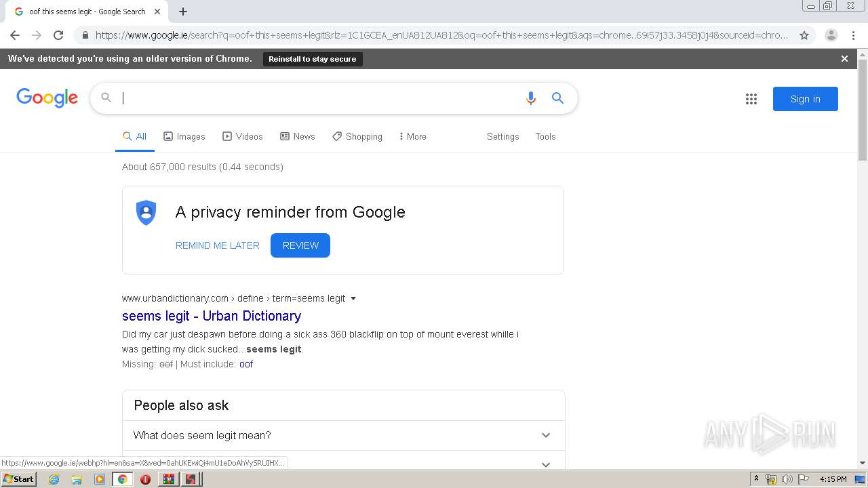Click REMIND ME LATER
Image resolution: width=868 pixels, height=488 pixels.
click(218, 245)
